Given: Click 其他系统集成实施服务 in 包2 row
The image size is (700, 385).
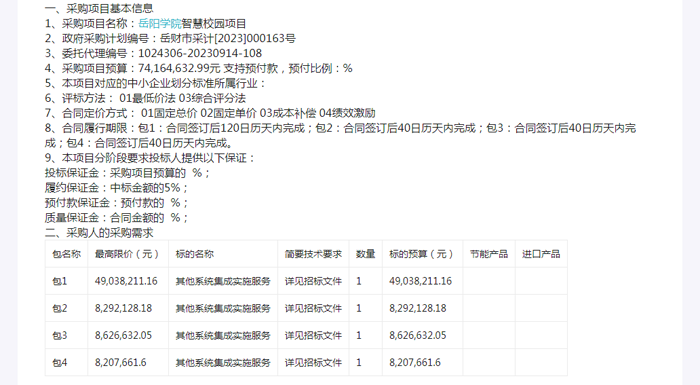Looking at the screenshot, I should (223, 309).
